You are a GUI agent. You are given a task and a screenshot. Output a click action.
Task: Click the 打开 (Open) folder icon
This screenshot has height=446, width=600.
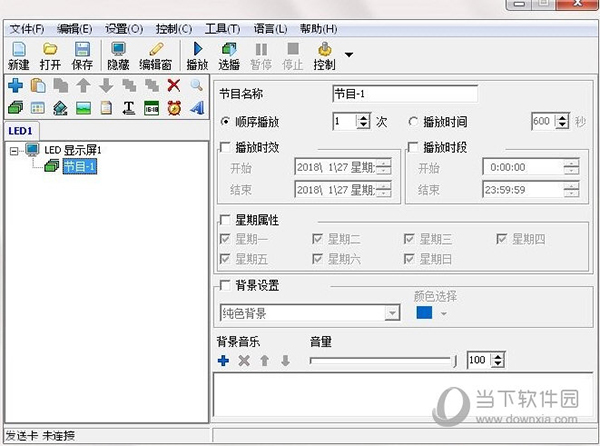[x=51, y=49]
